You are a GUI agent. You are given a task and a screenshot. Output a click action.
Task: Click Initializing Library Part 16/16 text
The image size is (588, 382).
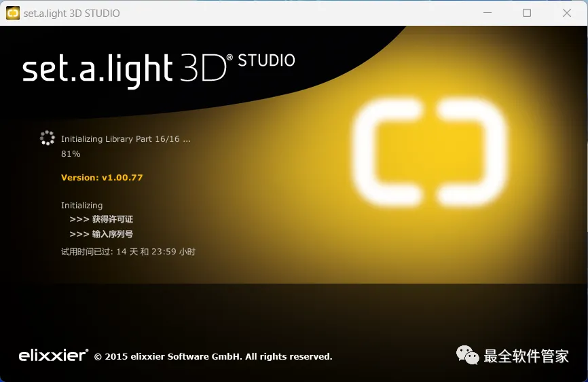(x=126, y=139)
